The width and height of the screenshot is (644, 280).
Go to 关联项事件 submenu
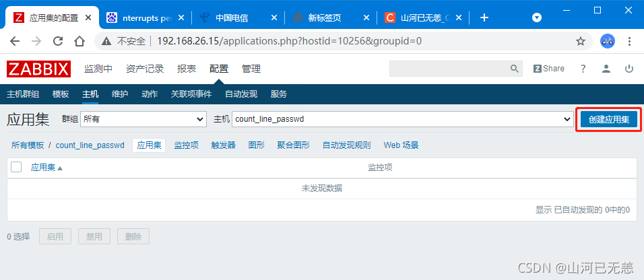191,94
